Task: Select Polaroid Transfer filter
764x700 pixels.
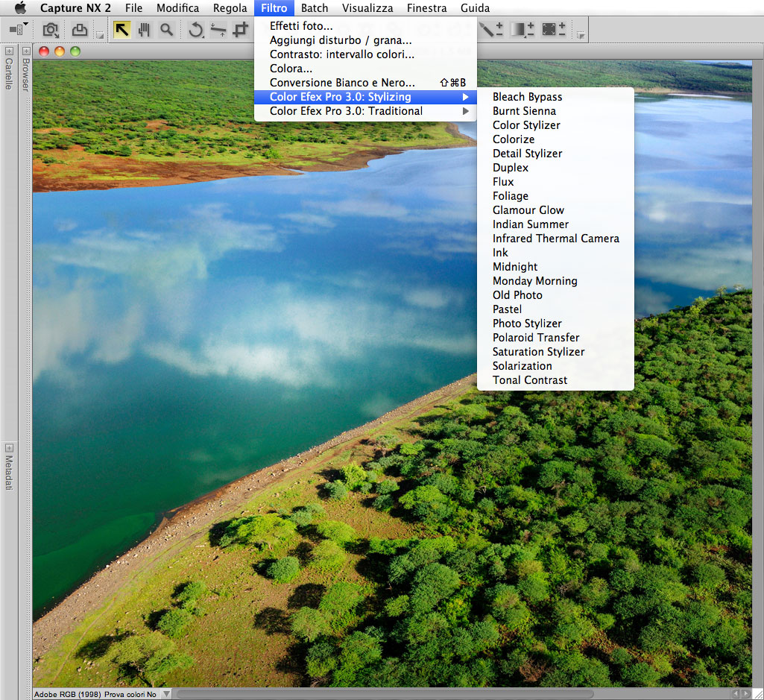Action: pyautogui.click(x=555, y=337)
